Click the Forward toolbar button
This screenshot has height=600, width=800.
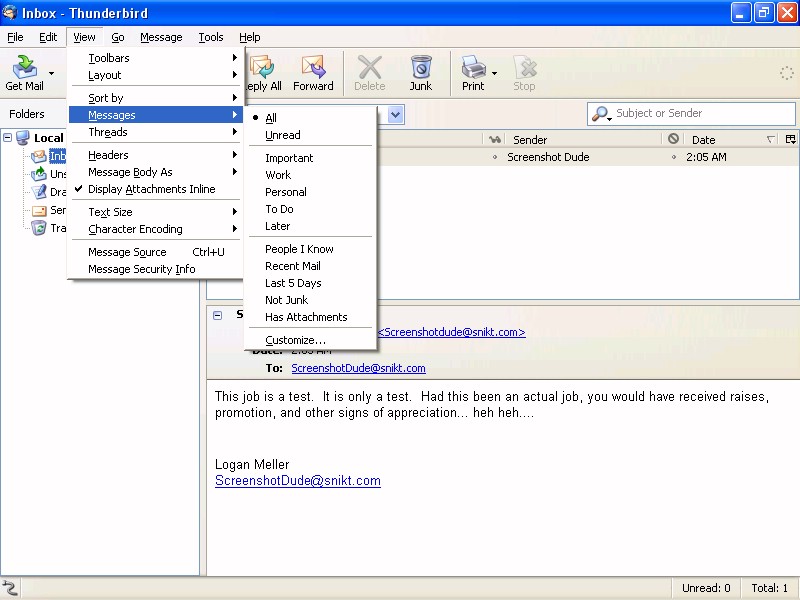tap(313, 73)
